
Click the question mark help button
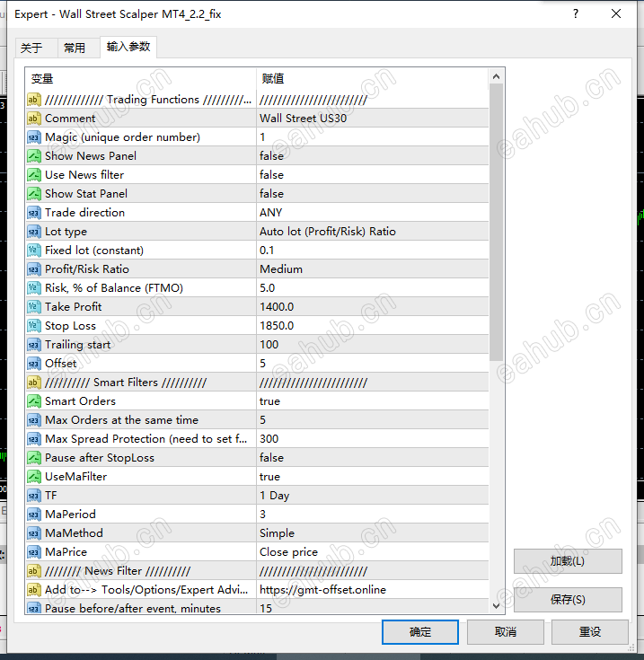point(576,13)
